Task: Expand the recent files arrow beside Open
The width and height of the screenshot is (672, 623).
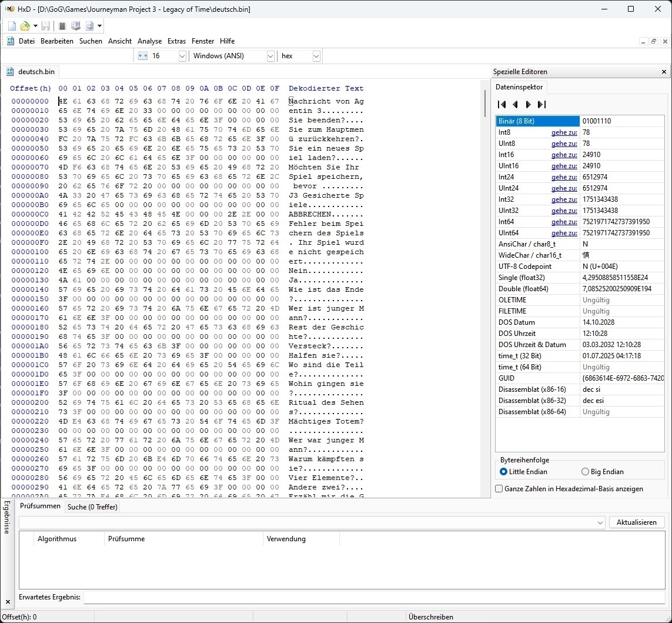Action: click(35, 26)
